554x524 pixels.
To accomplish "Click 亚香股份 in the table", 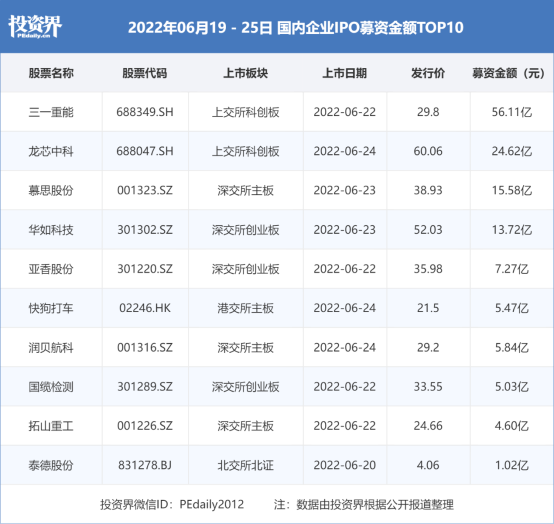I will pos(51,269).
